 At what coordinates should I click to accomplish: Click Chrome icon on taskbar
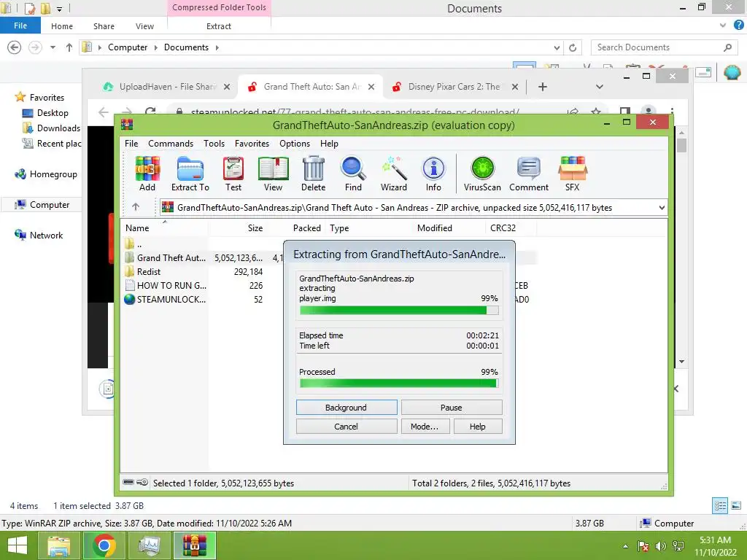point(104,545)
